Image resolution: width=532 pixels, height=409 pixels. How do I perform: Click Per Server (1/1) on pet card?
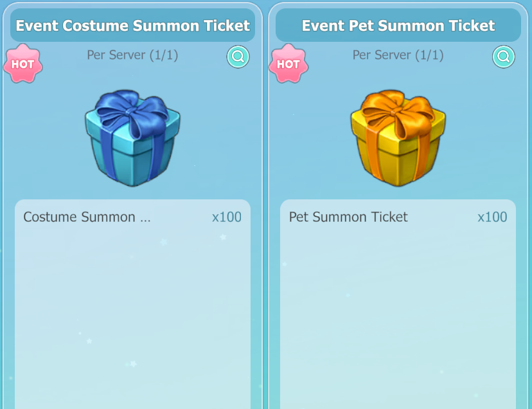coord(398,55)
